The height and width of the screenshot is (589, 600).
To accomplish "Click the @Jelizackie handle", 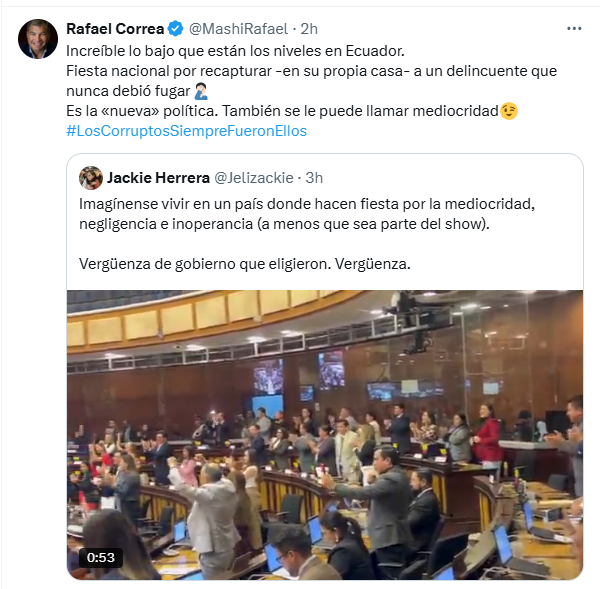I will tap(254, 178).
